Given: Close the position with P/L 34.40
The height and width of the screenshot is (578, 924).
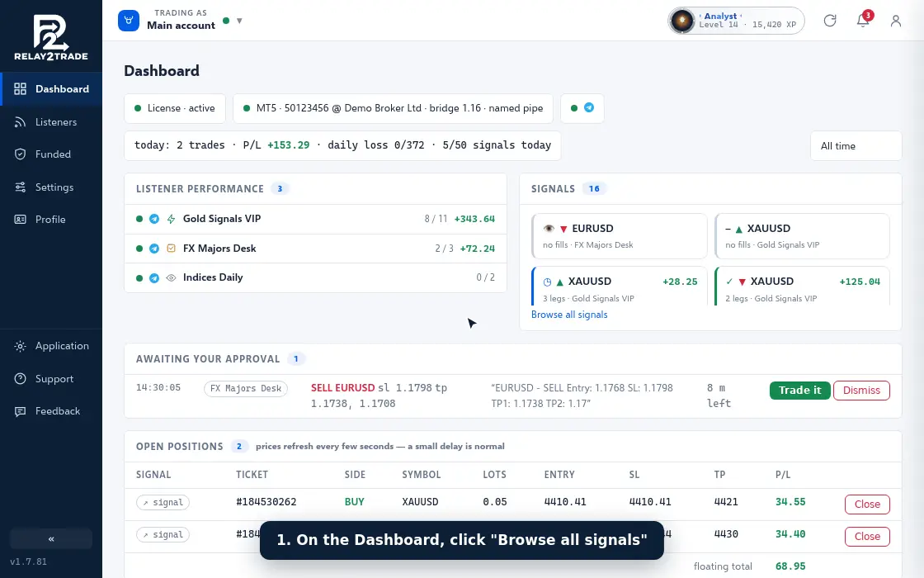Looking at the screenshot, I should (x=867, y=536).
